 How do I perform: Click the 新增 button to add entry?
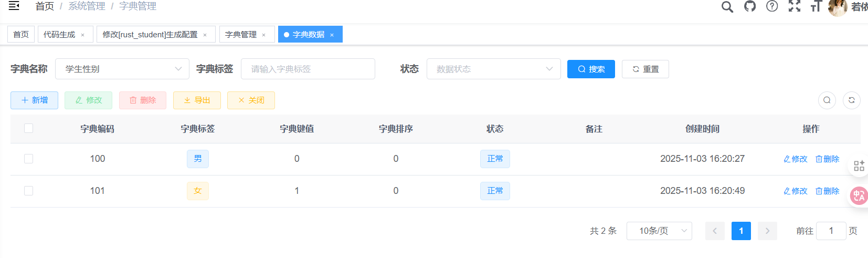[x=34, y=100]
